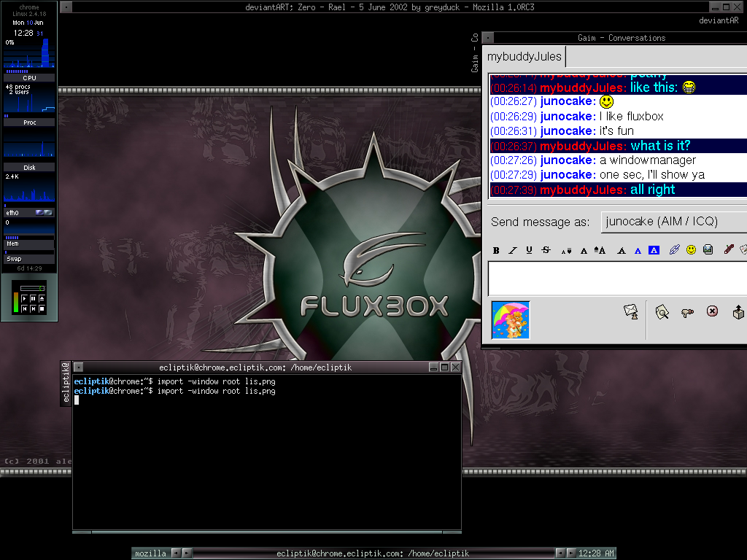Click the message text input box
The height and width of the screenshot is (560, 747).
[617, 279]
